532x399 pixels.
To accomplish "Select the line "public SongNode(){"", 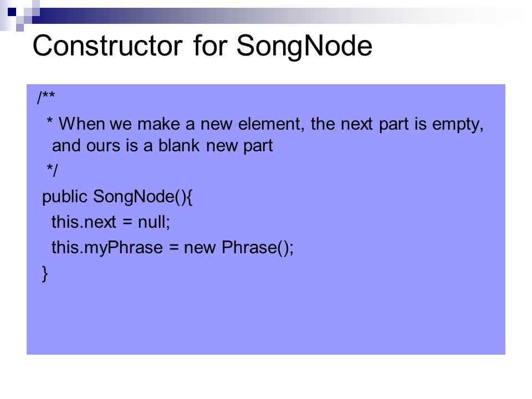I will tap(117, 197).
